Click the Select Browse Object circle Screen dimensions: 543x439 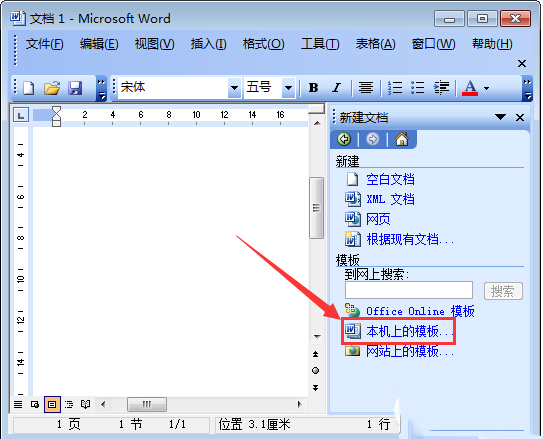click(x=315, y=370)
